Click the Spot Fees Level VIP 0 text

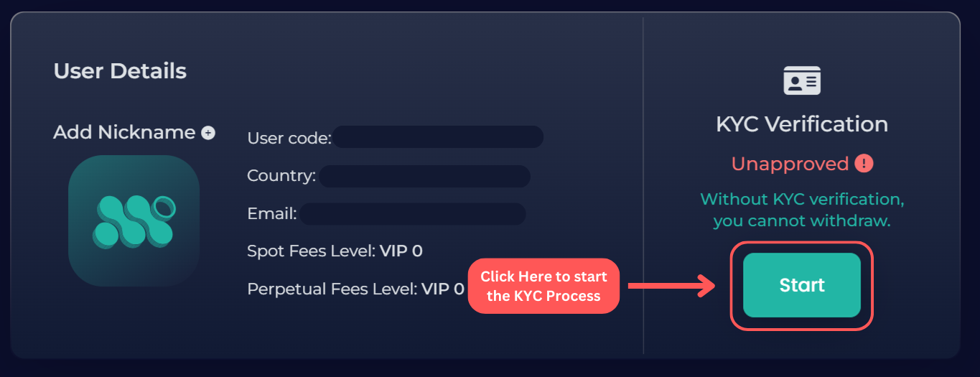click(335, 251)
